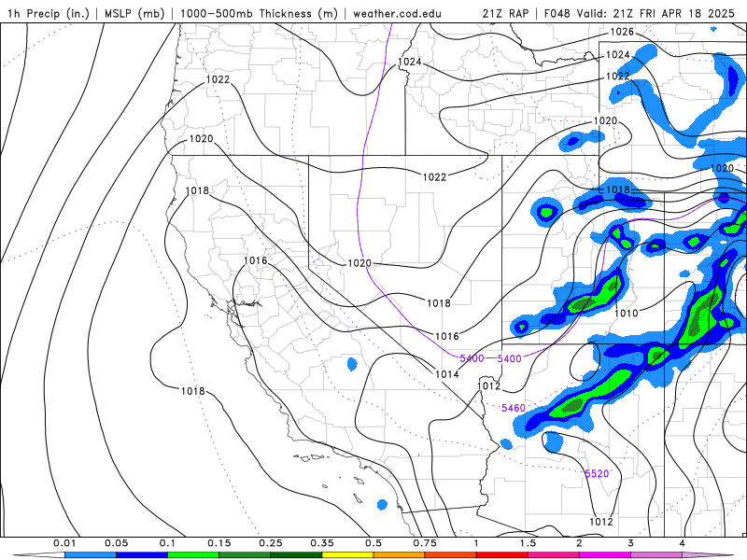Click the '1010' isobar label

coord(626,314)
